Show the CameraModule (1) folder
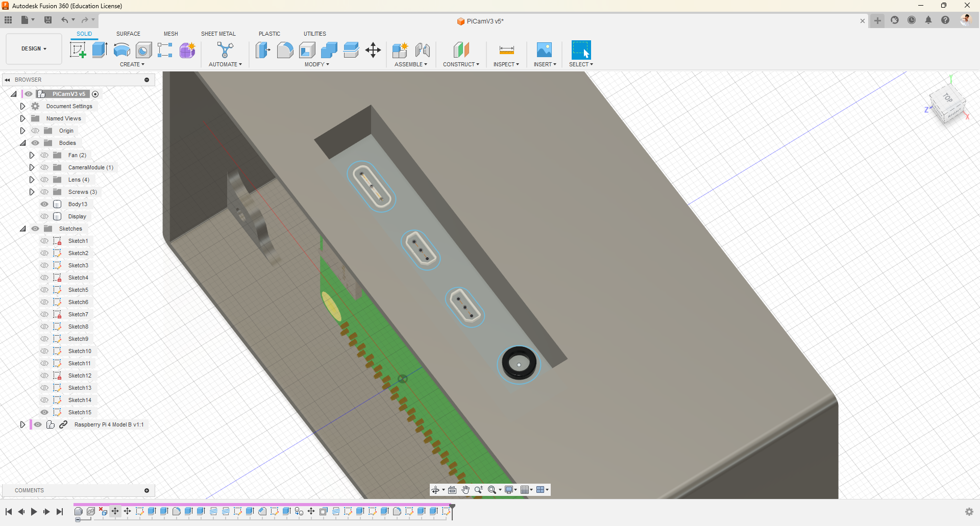The image size is (980, 526). (x=44, y=167)
